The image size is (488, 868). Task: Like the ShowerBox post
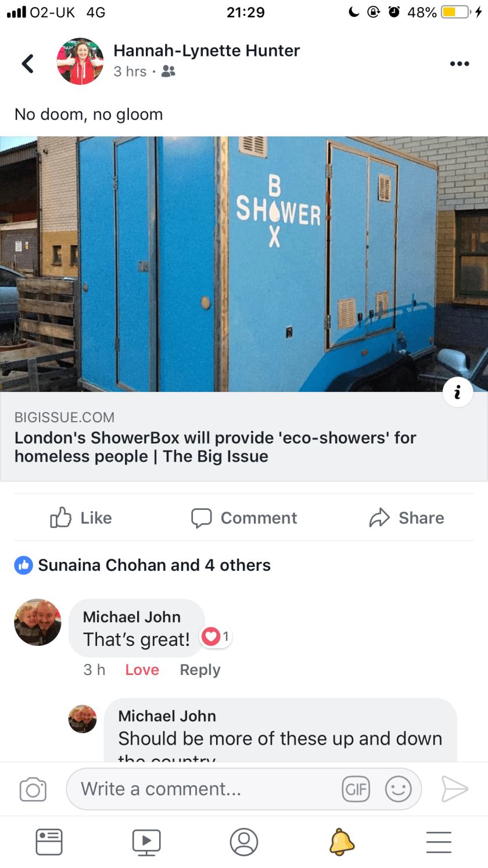81,517
